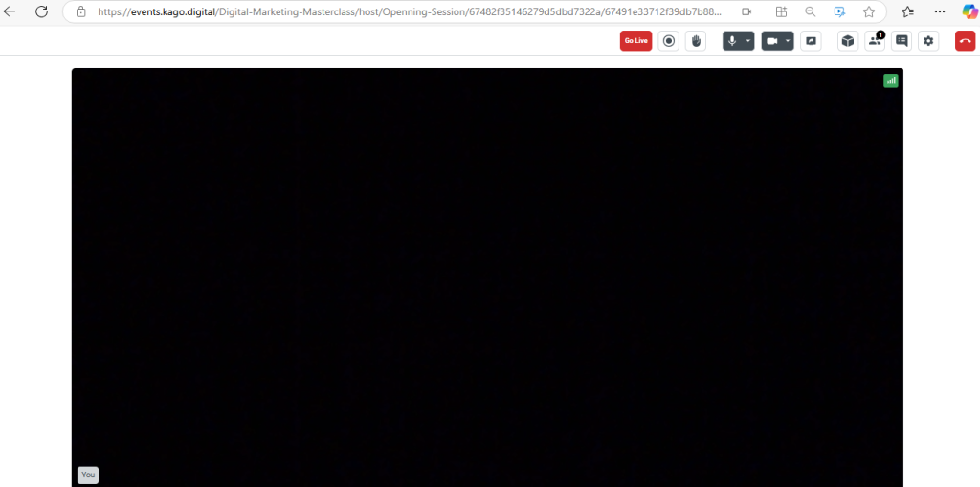Click the browser address bar URL
The height and width of the screenshot is (487, 980).
[412, 11]
